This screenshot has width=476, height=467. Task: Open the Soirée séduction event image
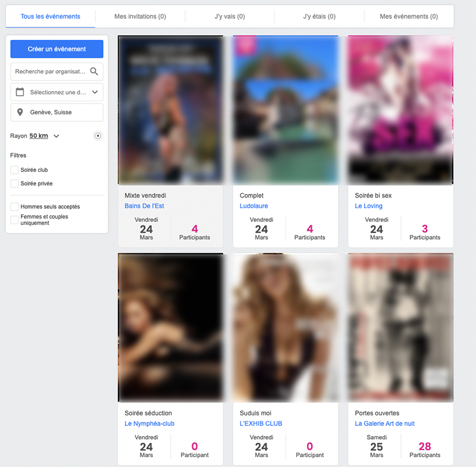pos(170,328)
